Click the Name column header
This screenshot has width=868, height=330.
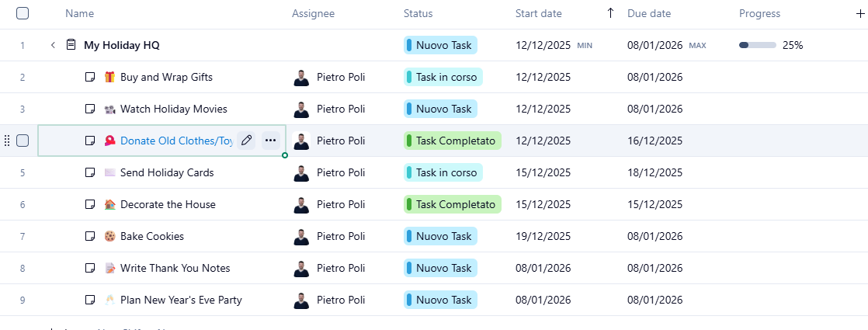80,13
